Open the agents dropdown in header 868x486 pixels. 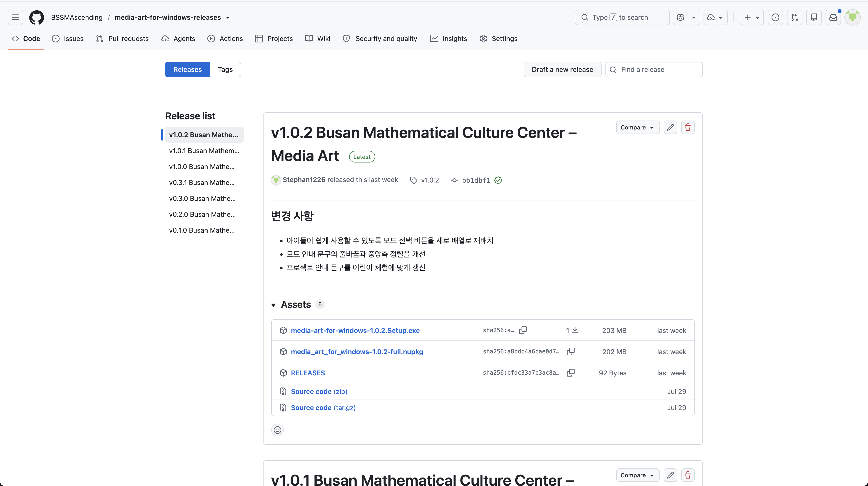click(x=715, y=17)
